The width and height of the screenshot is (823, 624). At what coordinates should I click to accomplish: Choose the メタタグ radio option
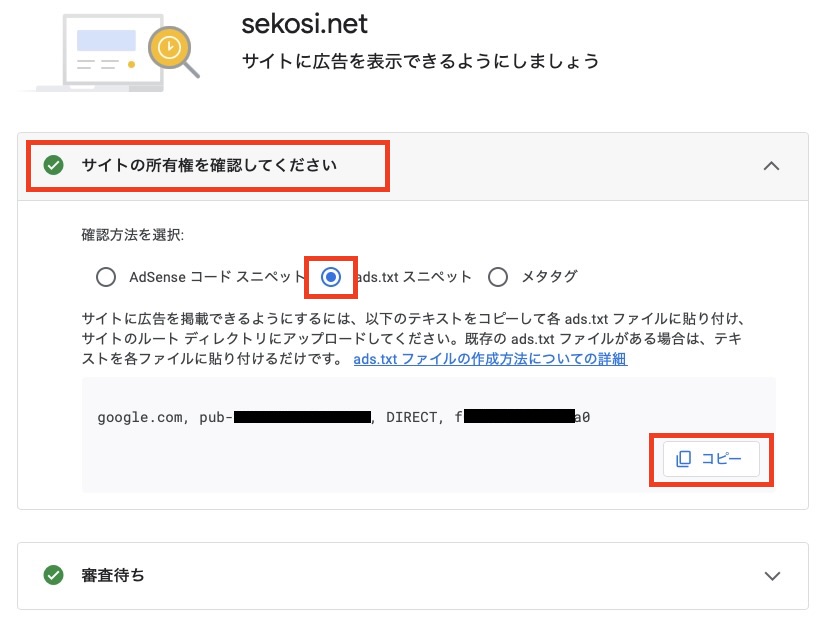click(x=498, y=277)
